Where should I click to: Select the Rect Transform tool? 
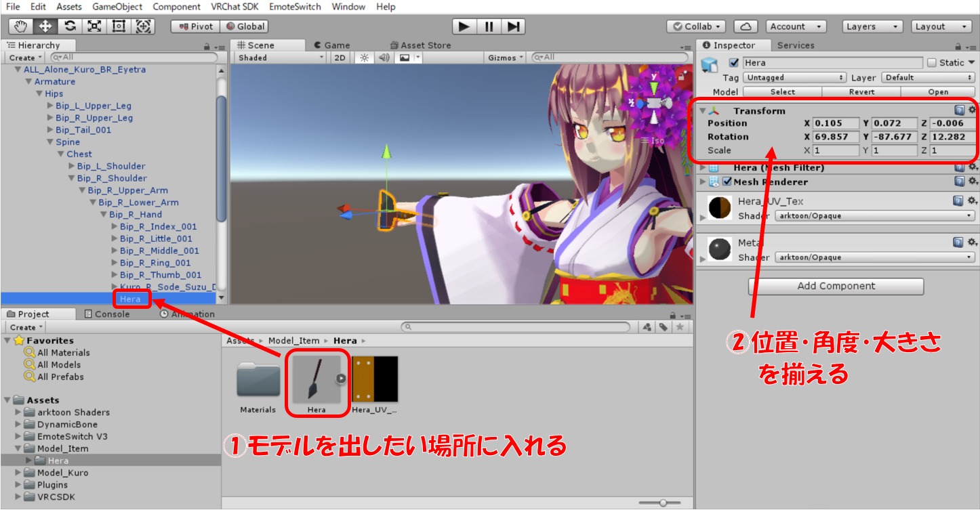click(x=119, y=26)
